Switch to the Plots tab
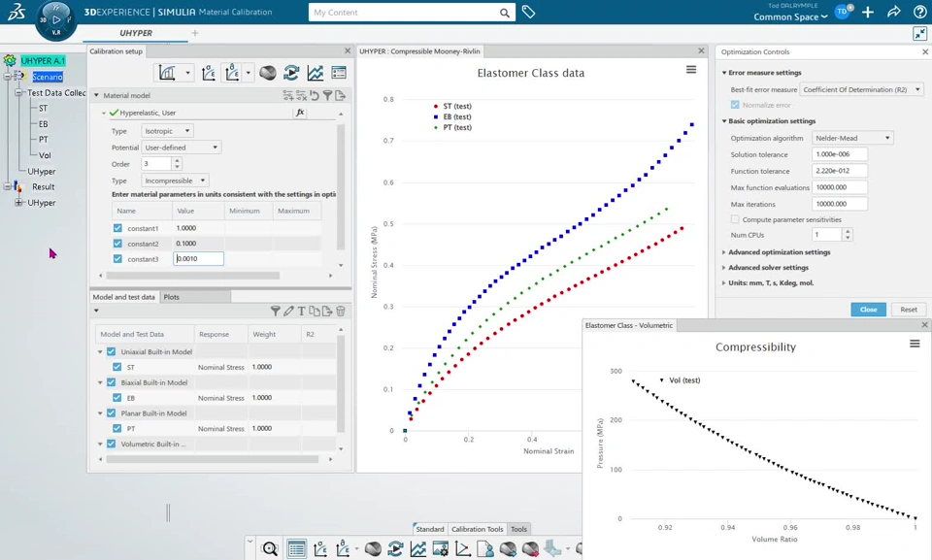The image size is (932, 560). tap(171, 297)
